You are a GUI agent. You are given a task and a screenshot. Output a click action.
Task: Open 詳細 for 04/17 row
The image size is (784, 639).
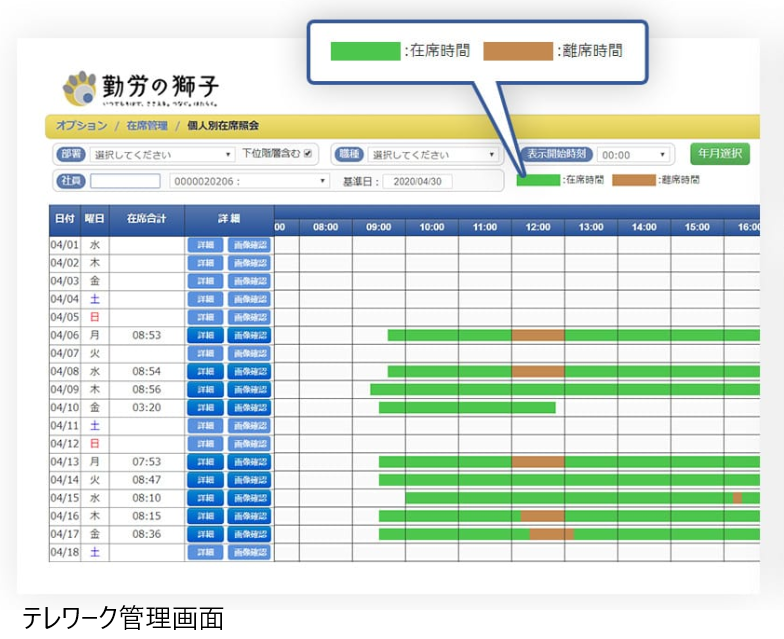[205, 534]
